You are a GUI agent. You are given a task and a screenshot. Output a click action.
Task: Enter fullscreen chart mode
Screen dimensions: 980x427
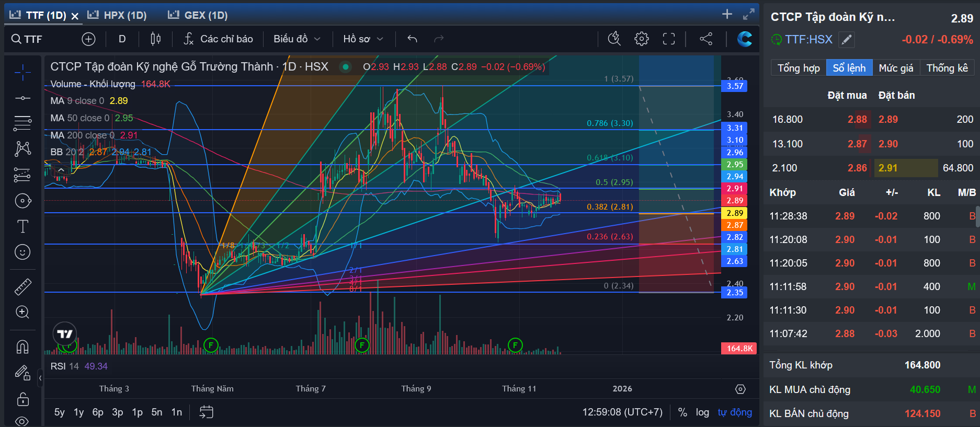click(x=669, y=39)
